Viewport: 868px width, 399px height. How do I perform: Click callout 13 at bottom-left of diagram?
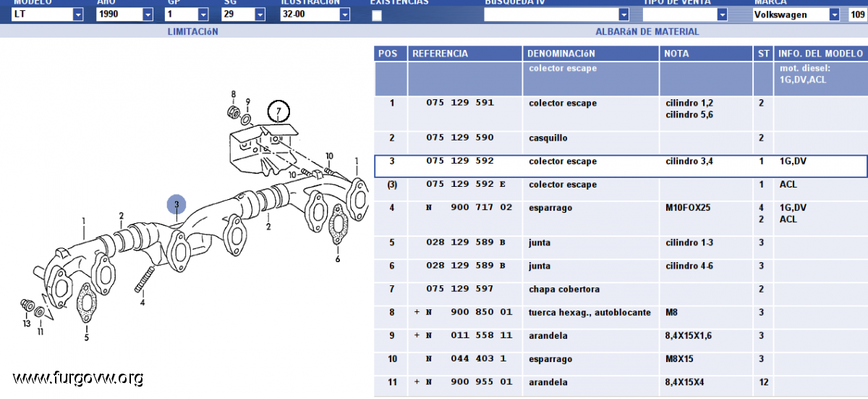coord(27,324)
